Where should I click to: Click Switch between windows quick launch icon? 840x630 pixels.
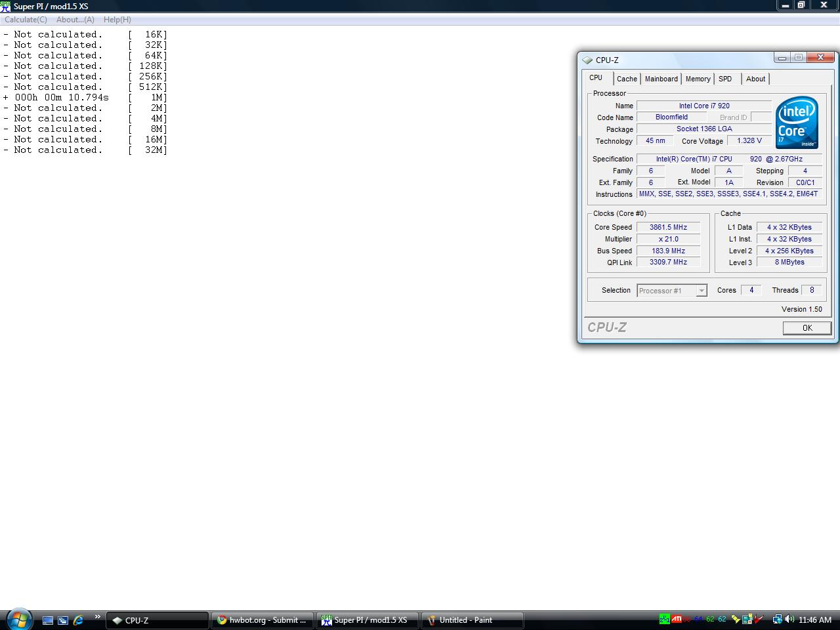tap(63, 619)
